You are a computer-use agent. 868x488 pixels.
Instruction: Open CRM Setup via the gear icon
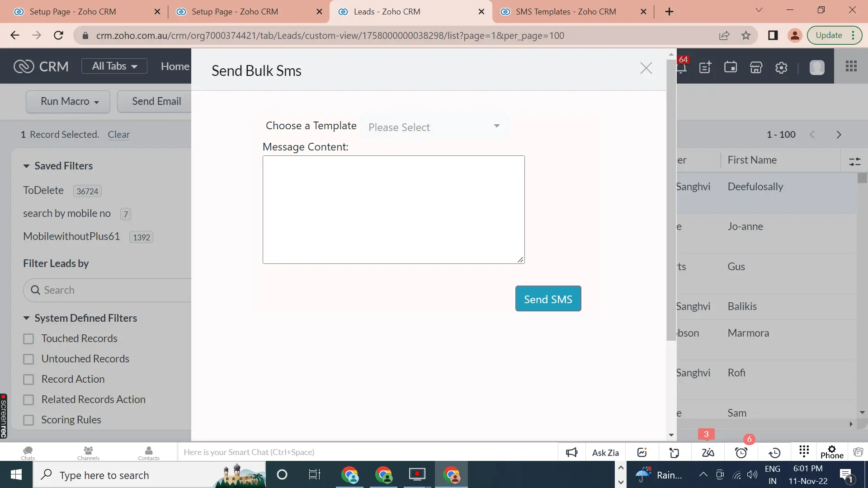781,67
